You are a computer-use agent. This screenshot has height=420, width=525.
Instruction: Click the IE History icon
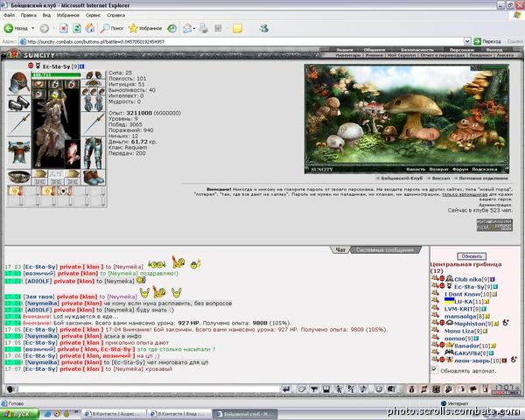pos(172,29)
